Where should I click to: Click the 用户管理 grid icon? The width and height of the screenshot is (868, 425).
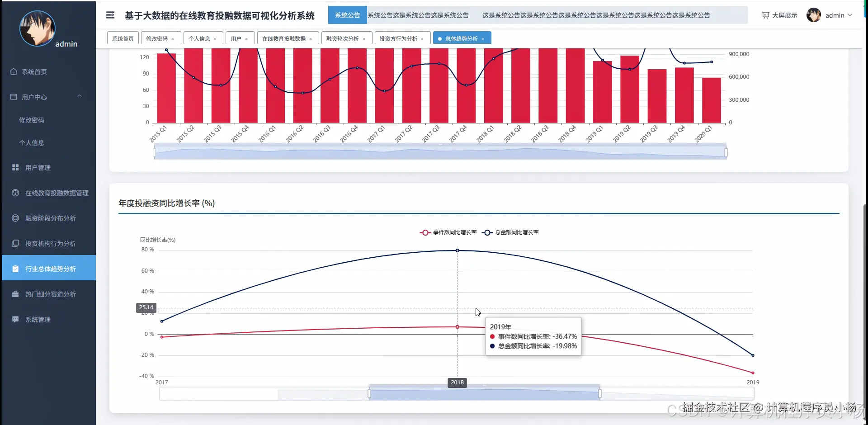[15, 167]
